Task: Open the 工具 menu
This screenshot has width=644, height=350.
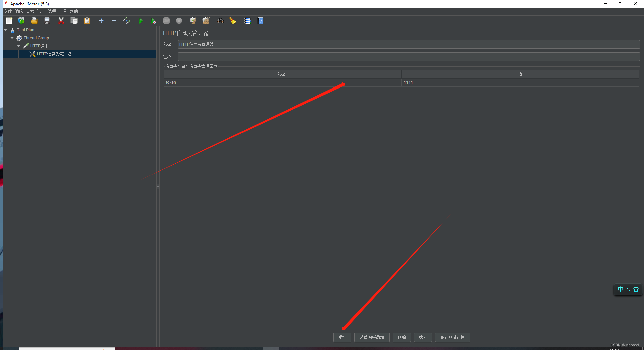Action: pos(63,11)
